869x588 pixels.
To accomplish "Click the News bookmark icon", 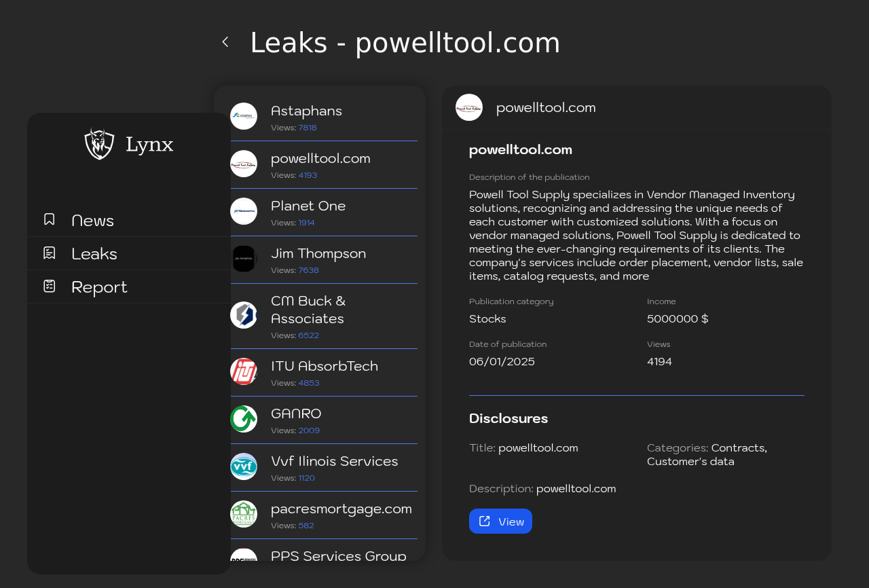I will pyautogui.click(x=50, y=219).
